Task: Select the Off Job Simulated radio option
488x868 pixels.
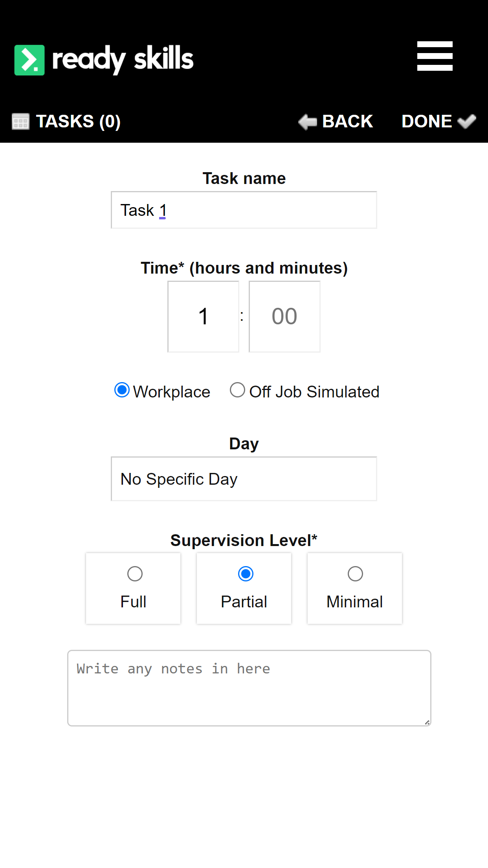Action: pyautogui.click(x=237, y=390)
